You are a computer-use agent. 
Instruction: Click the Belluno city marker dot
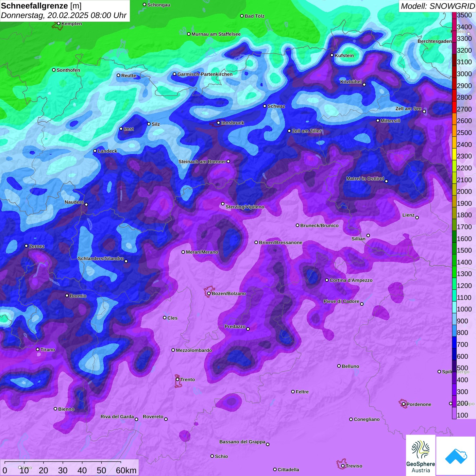tap(339, 366)
